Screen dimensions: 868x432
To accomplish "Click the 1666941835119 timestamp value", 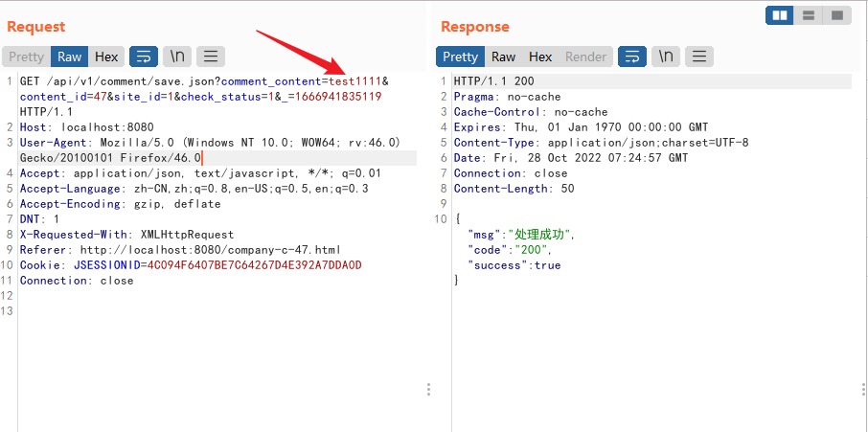I will pos(337,97).
